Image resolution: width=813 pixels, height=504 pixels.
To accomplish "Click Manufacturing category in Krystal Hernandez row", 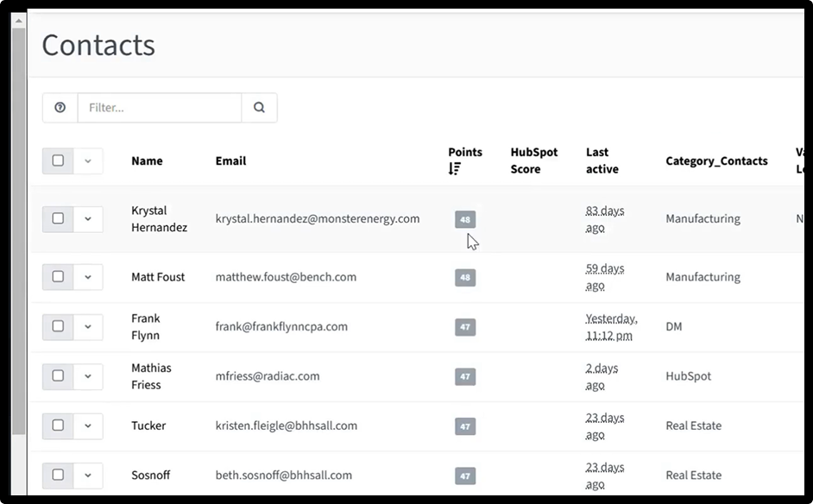I will pos(703,219).
